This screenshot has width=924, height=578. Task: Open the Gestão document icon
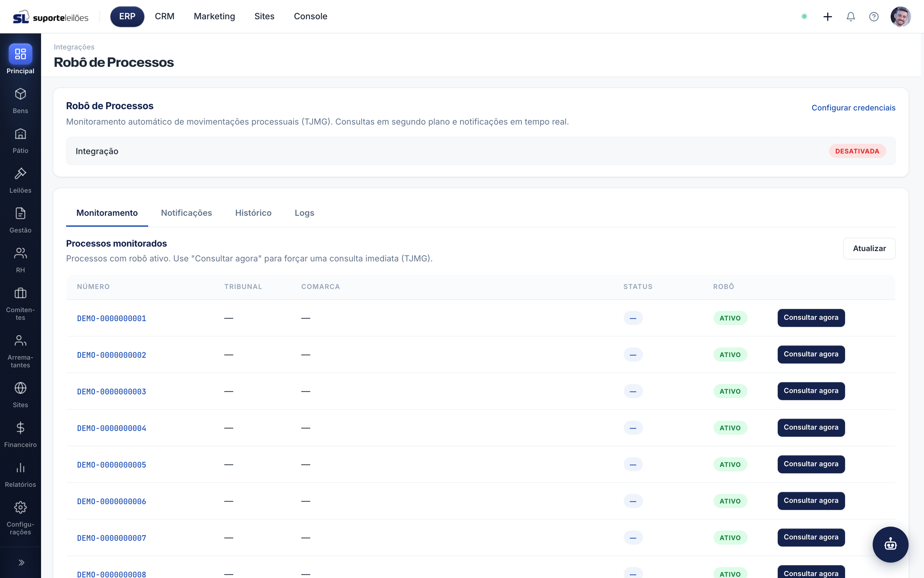click(x=20, y=213)
